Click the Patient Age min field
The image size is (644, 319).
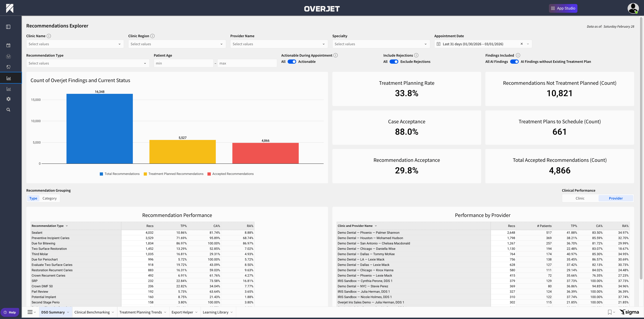[x=183, y=63]
